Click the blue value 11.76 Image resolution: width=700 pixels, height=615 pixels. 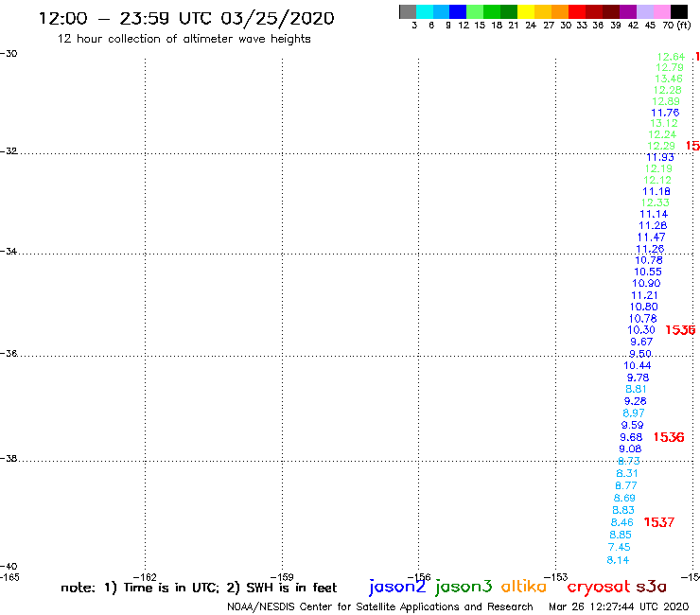(x=665, y=113)
